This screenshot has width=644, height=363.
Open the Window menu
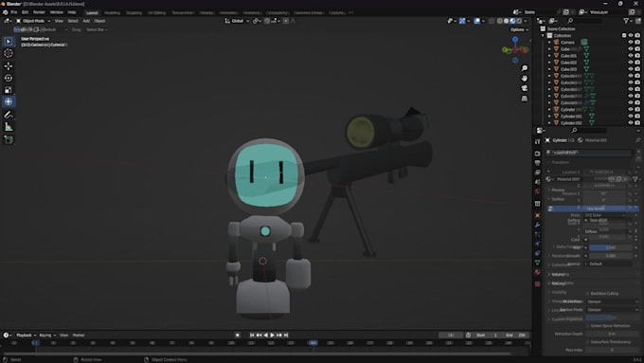(56, 12)
